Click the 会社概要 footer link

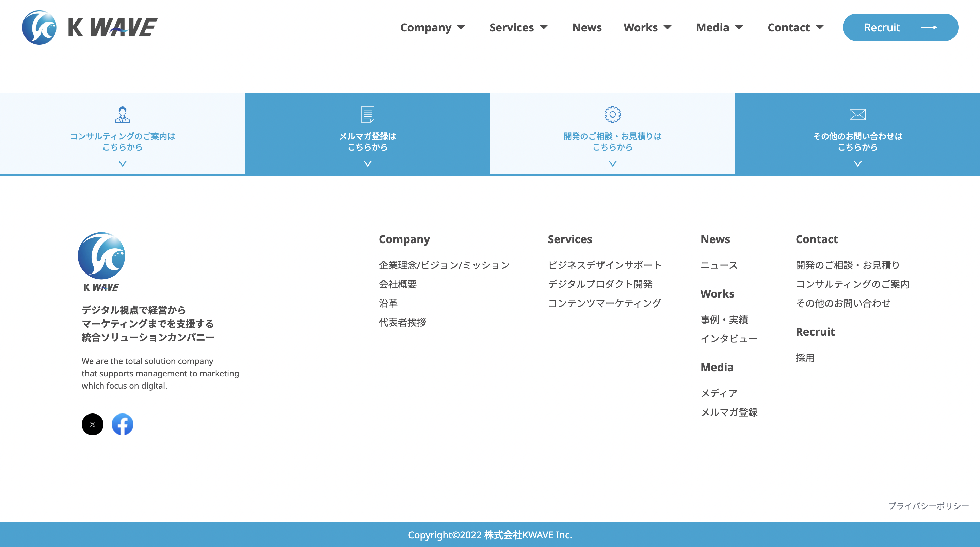[397, 284]
